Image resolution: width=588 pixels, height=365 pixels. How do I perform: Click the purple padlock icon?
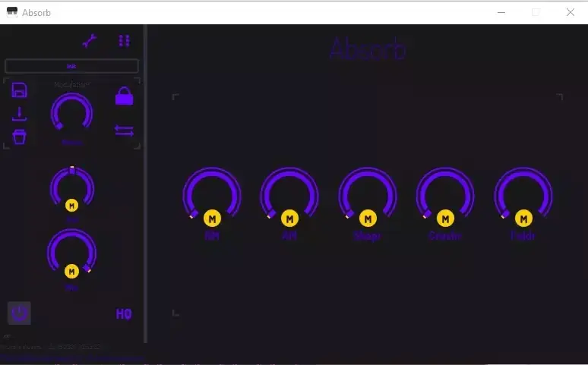click(x=124, y=96)
